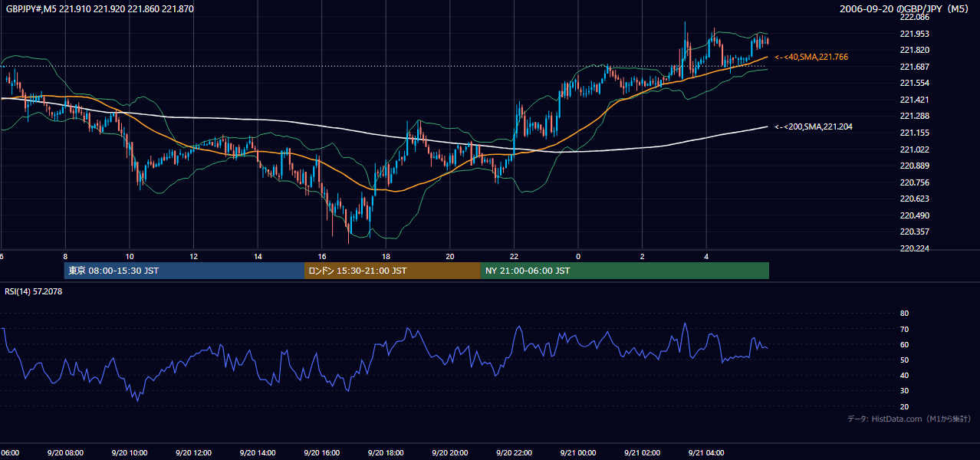Click the chart title 2006-09-20 のGBP/JPY (M5)

coord(905,9)
